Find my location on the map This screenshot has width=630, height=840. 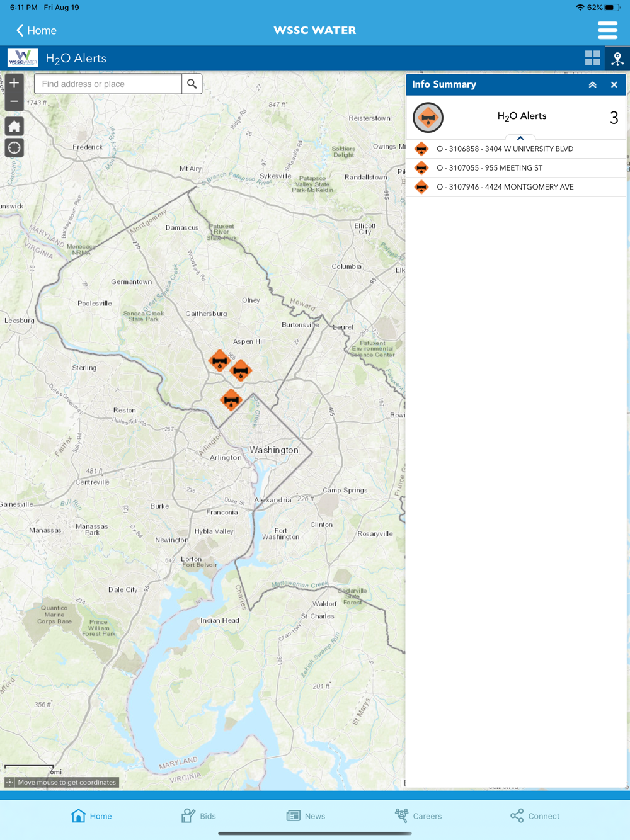pyautogui.click(x=14, y=148)
